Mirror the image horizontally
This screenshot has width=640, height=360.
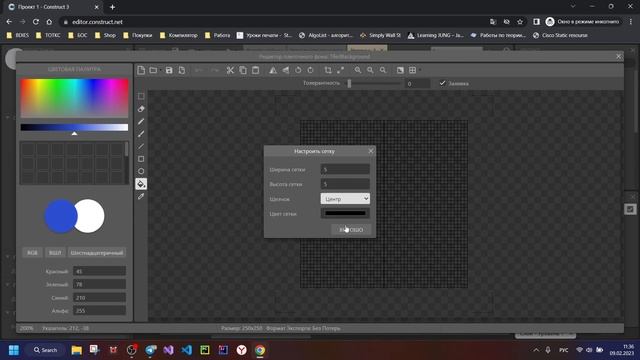pos(273,70)
